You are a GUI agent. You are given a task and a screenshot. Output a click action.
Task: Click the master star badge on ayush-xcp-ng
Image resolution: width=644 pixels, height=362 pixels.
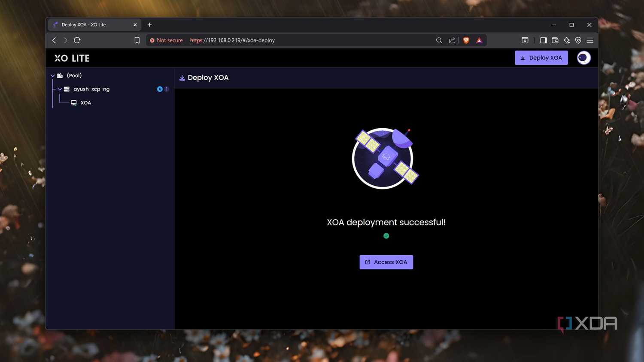(160, 89)
